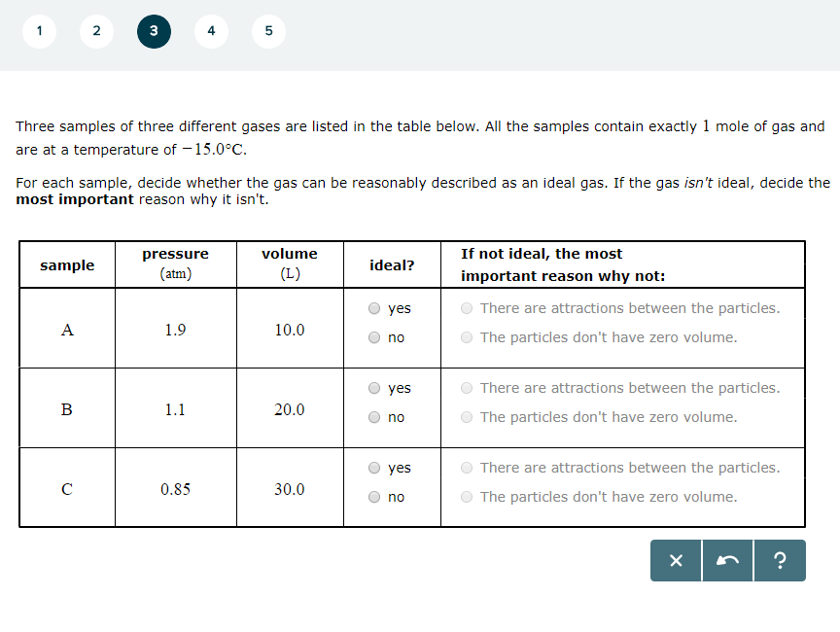Choose zero-volume reason for sample A
The width and height of the screenshot is (840, 632).
tap(467, 335)
